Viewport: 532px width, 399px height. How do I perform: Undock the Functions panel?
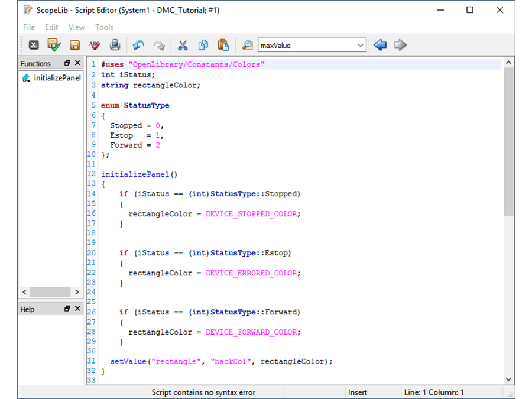(67, 63)
